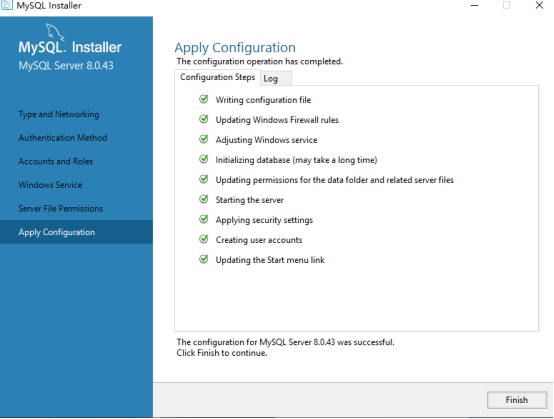Viewport: 554px width, 419px height.
Task: Open Windows Service step in sidebar
Action: (50, 185)
